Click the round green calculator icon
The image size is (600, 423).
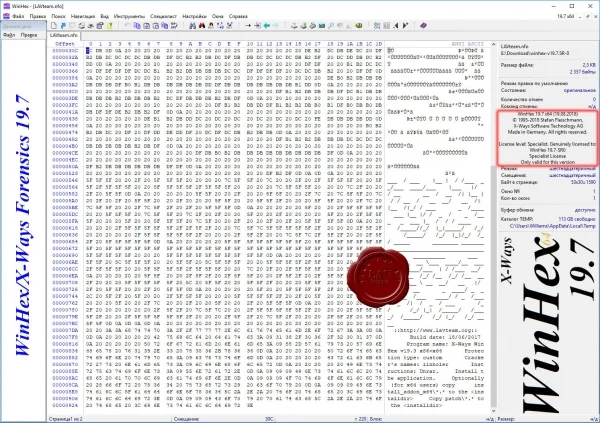click(x=359, y=26)
